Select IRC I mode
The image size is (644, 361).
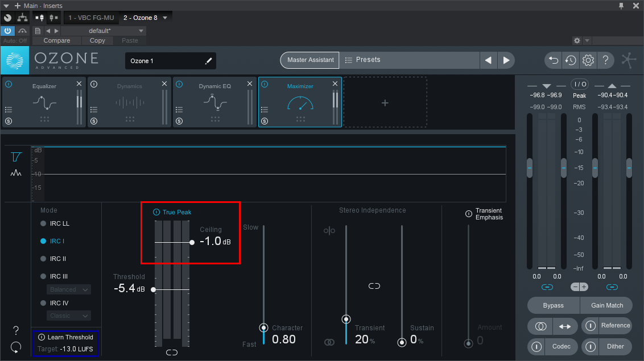[52, 241]
